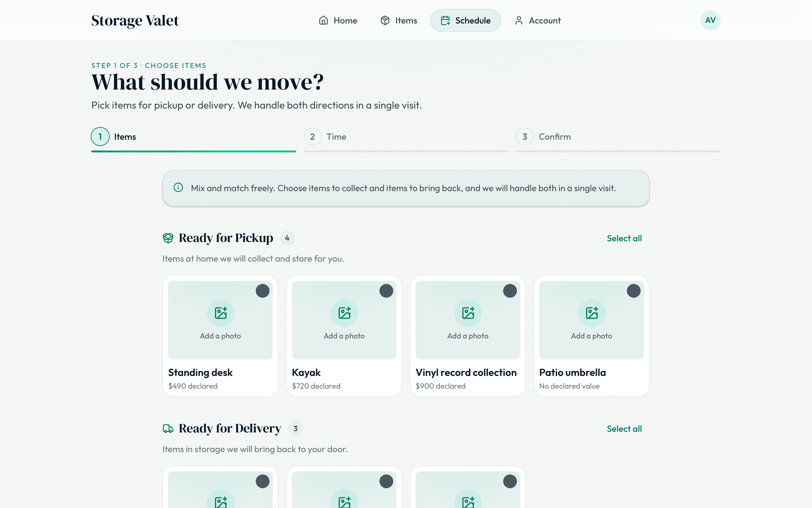Viewport: 812px width, 508px height.
Task: Click the add photo icon on Vinyl record collection
Action: pyautogui.click(x=468, y=313)
